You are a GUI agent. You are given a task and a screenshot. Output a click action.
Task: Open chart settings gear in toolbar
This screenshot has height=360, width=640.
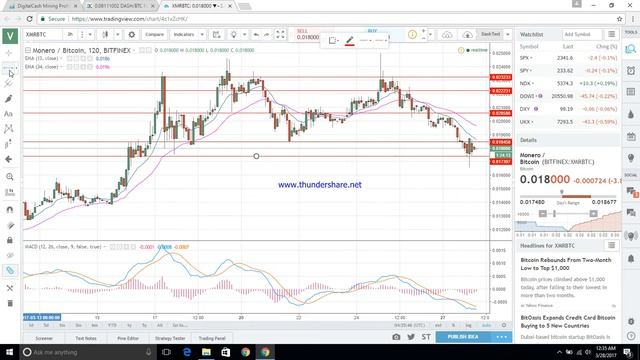tap(132, 35)
